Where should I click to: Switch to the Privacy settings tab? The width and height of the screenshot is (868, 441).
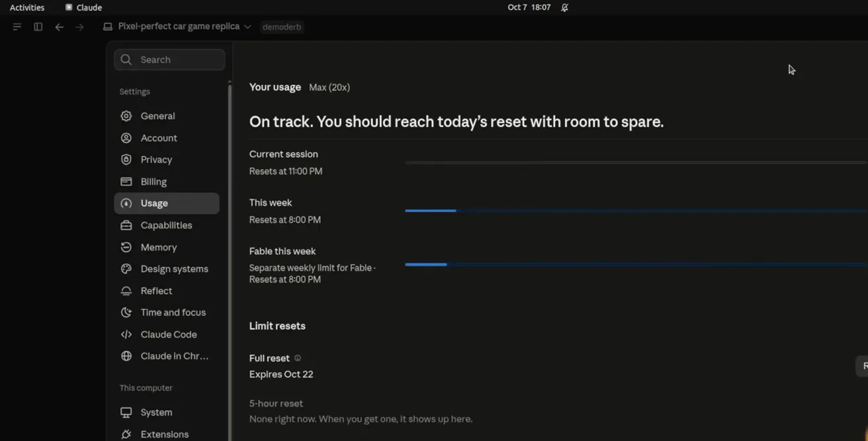tap(167, 160)
